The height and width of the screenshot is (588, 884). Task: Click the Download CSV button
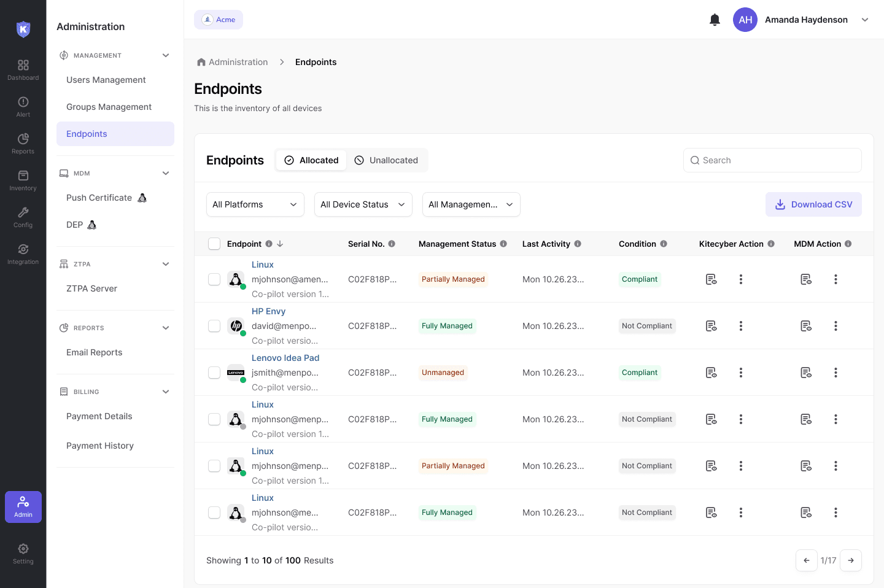coord(813,204)
